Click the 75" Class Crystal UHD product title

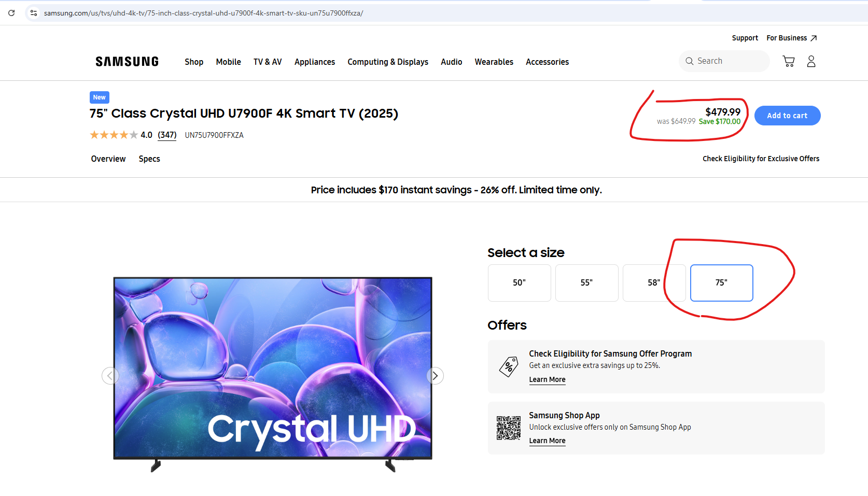pos(244,114)
